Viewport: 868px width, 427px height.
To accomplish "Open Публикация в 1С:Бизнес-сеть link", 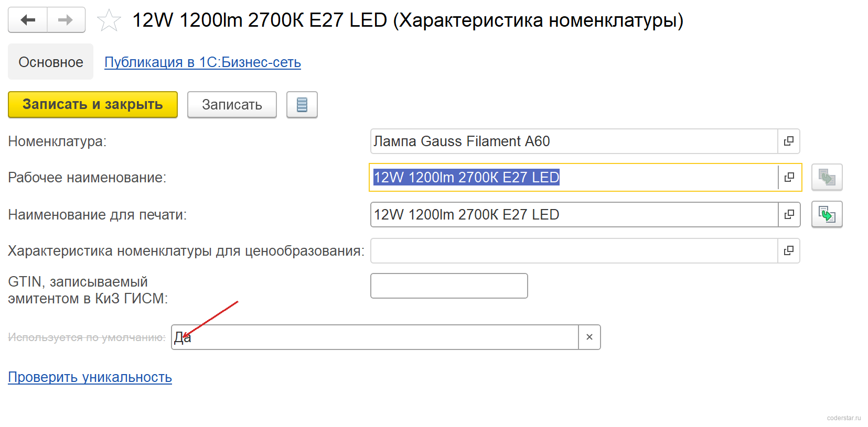I will click(202, 62).
